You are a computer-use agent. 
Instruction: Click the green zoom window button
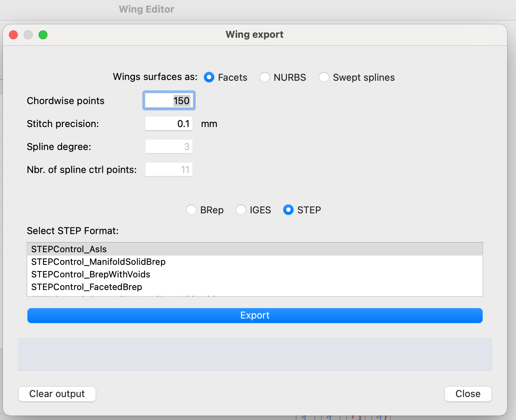click(x=43, y=35)
